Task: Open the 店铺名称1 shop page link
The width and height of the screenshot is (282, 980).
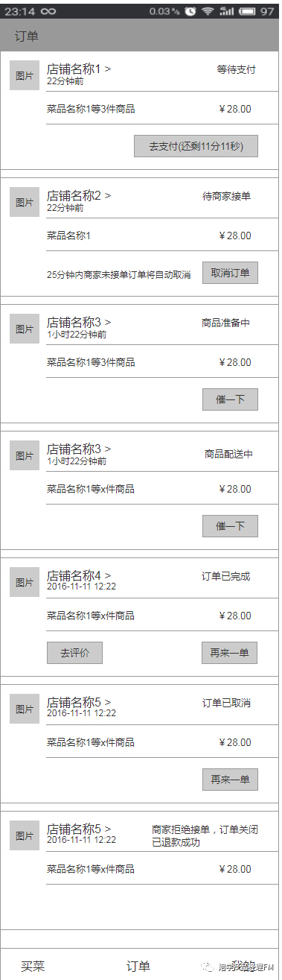Action: 79,69
